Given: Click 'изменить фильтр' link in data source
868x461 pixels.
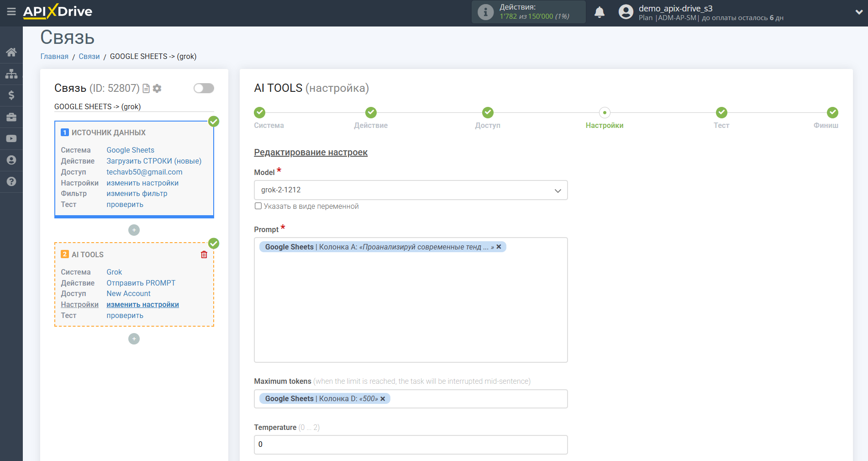Looking at the screenshot, I should pyautogui.click(x=137, y=193).
